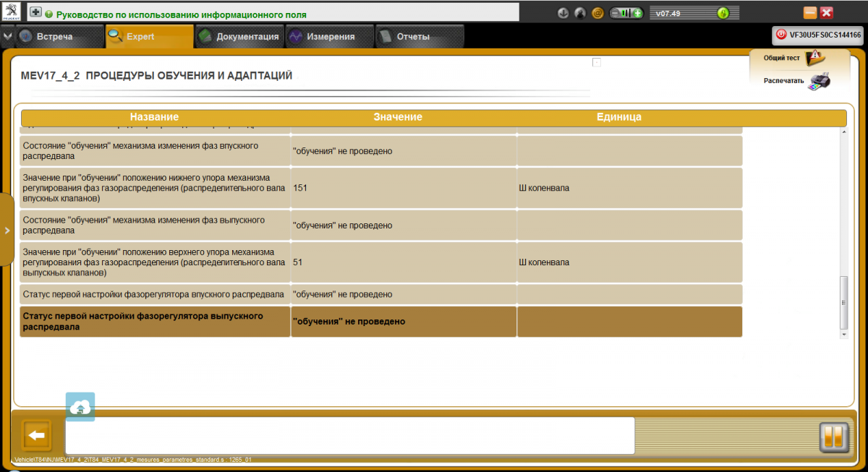The image size is (868, 472).
Task: Click the orange @ icon
Action: [x=597, y=13]
